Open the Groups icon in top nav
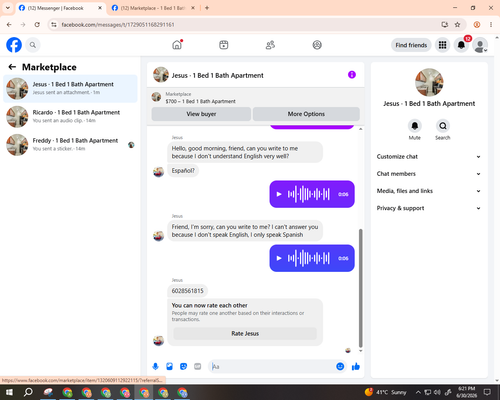 coord(317,45)
